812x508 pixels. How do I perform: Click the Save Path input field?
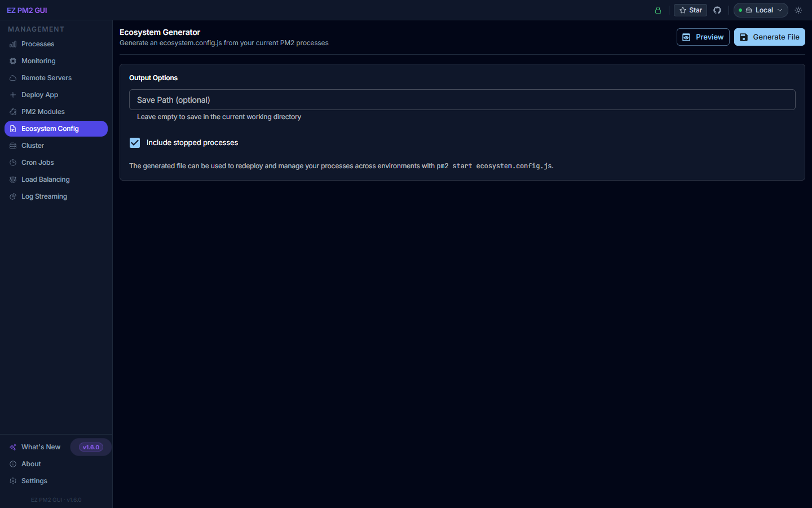pos(462,99)
